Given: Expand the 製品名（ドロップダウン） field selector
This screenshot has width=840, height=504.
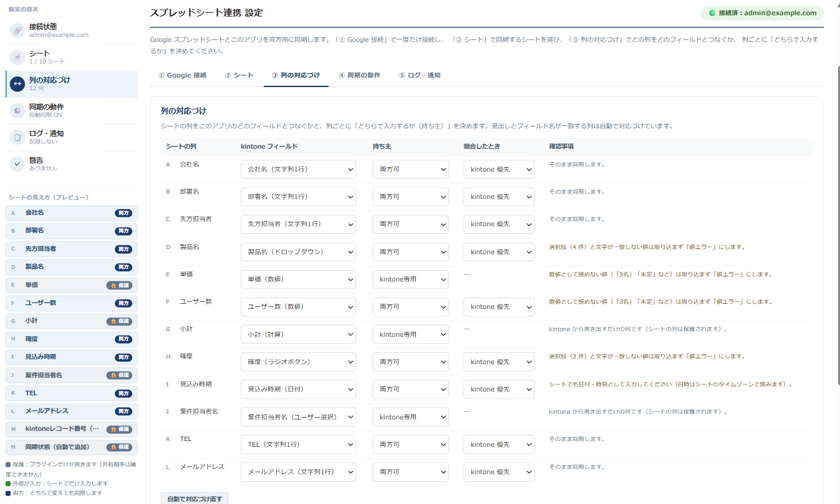Looking at the screenshot, I should coord(298,252).
